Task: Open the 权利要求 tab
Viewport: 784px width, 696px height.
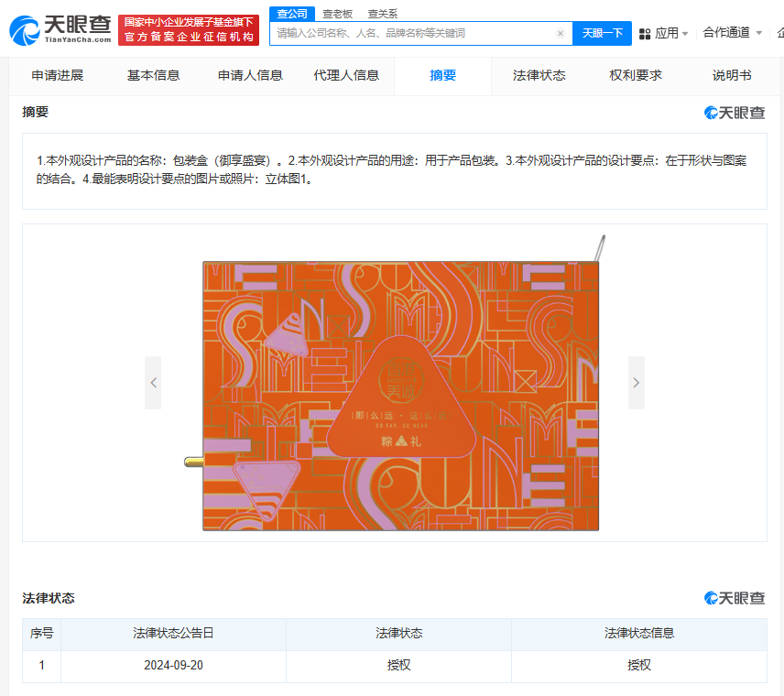Action: pyautogui.click(x=637, y=76)
